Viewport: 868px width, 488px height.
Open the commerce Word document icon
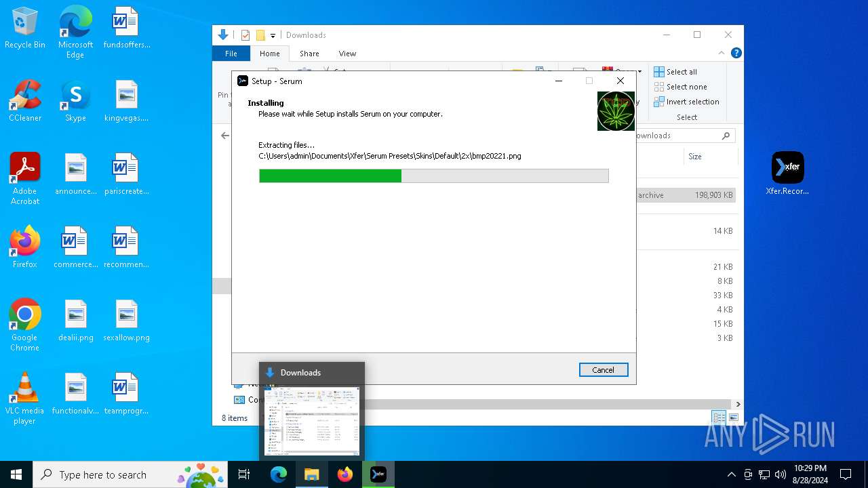point(75,248)
